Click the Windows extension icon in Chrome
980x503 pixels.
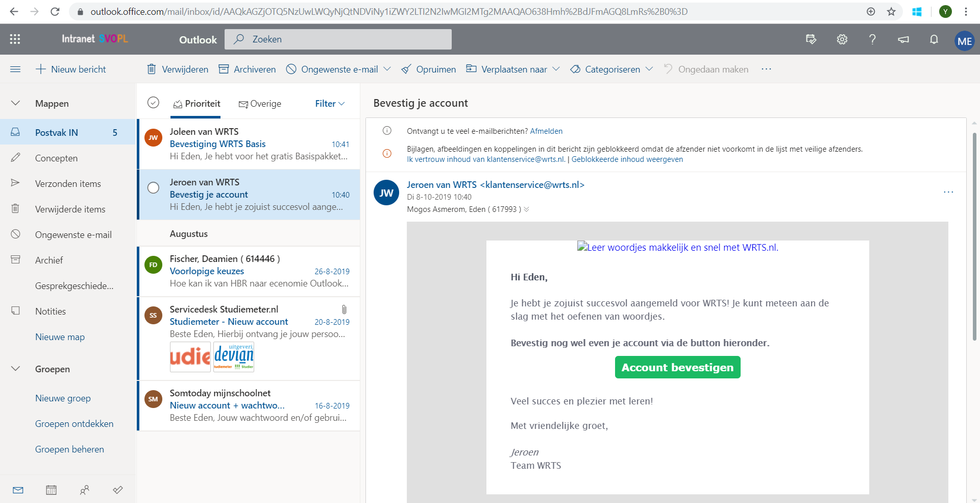coord(917,11)
